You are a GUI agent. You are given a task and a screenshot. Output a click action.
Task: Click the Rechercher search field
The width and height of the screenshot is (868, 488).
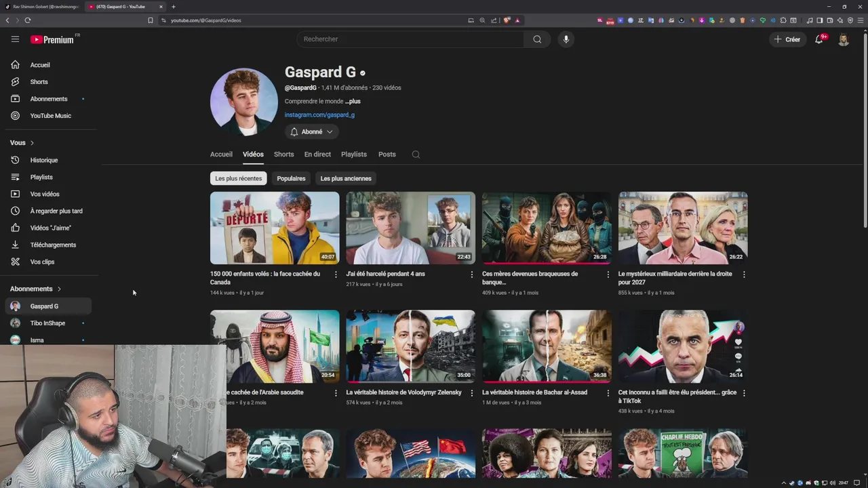pyautogui.click(x=410, y=39)
